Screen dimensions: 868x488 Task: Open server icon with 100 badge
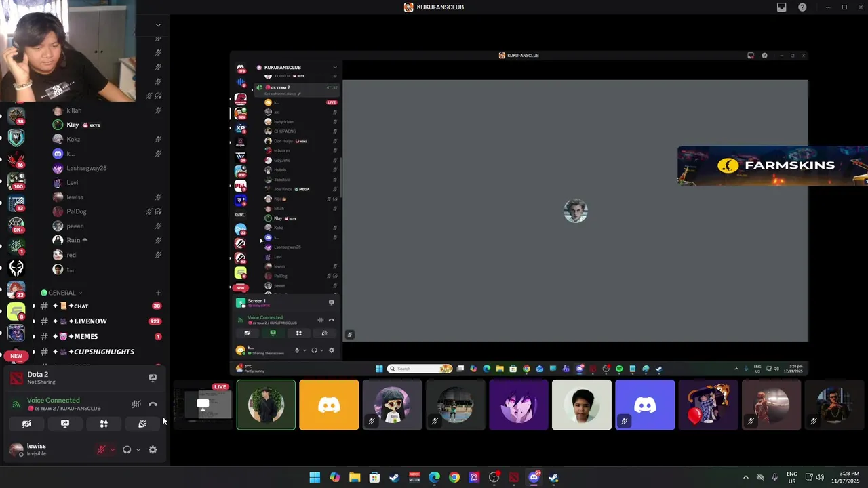point(16,180)
